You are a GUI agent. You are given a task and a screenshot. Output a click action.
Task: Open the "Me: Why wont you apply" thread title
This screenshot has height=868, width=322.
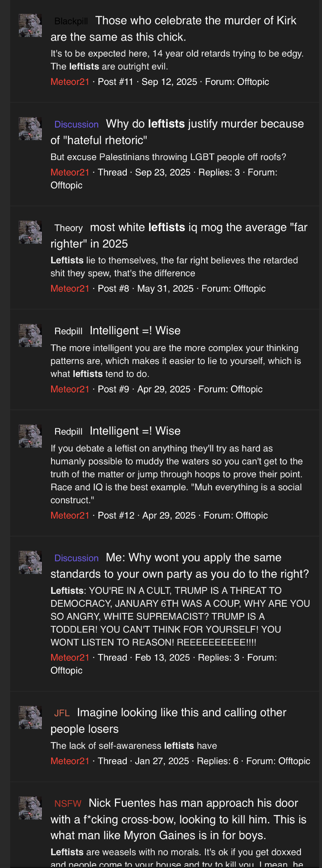(x=193, y=557)
